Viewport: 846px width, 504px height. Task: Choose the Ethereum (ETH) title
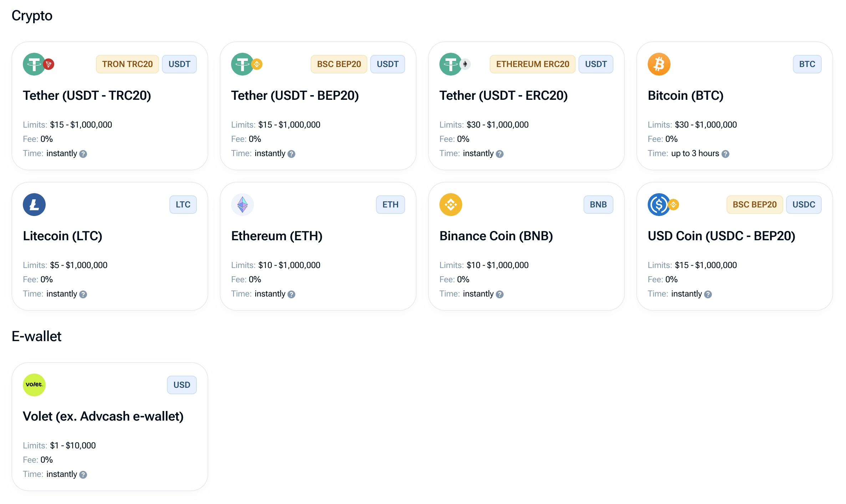277,236
